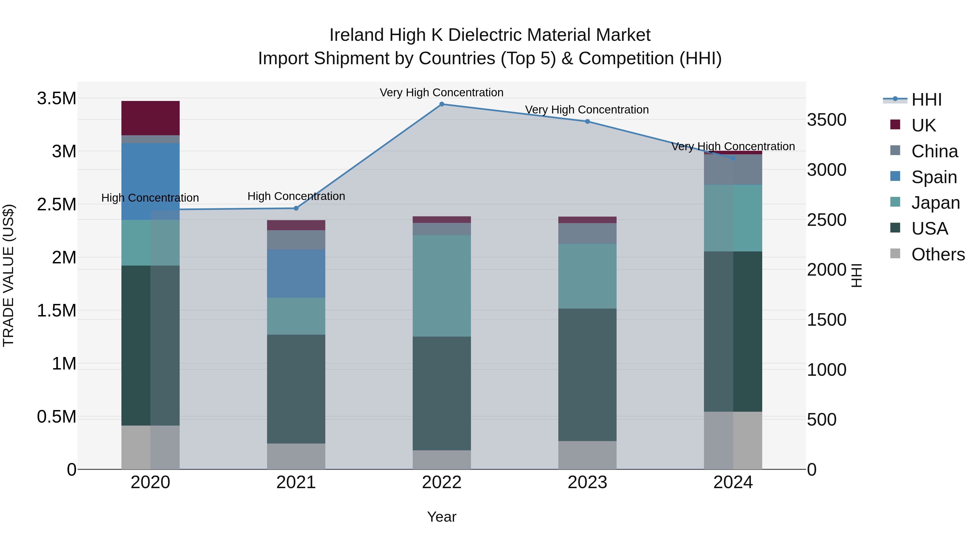The width and height of the screenshot is (980, 551).
Task: Select the 2023 HHI data point
Action: click(x=587, y=122)
